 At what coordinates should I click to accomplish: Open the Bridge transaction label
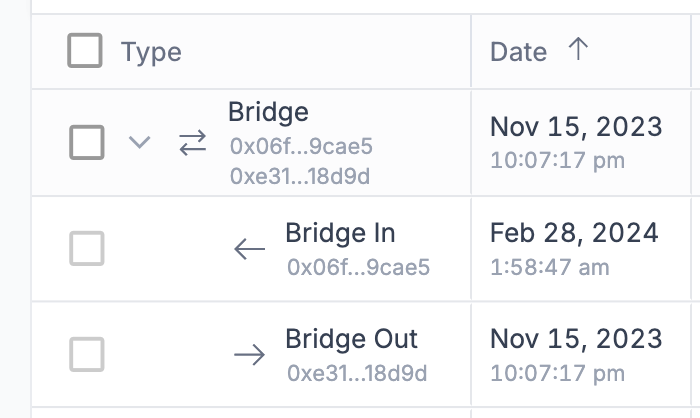(x=268, y=112)
